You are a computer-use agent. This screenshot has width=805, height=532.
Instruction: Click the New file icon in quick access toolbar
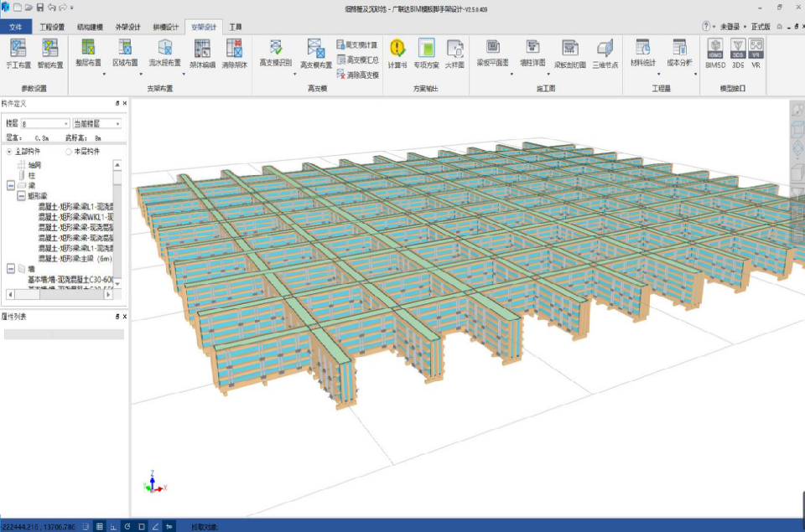pyautogui.click(x=18, y=8)
